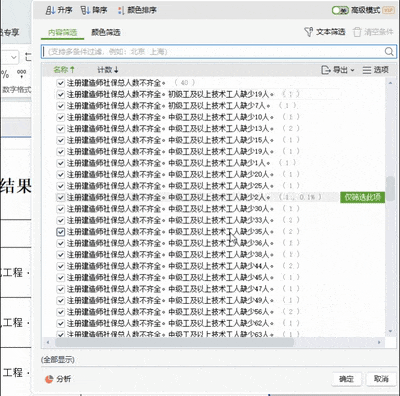This screenshot has width=400, height=396.
Task: Click the confirm (确定) button
Action: [346, 379]
